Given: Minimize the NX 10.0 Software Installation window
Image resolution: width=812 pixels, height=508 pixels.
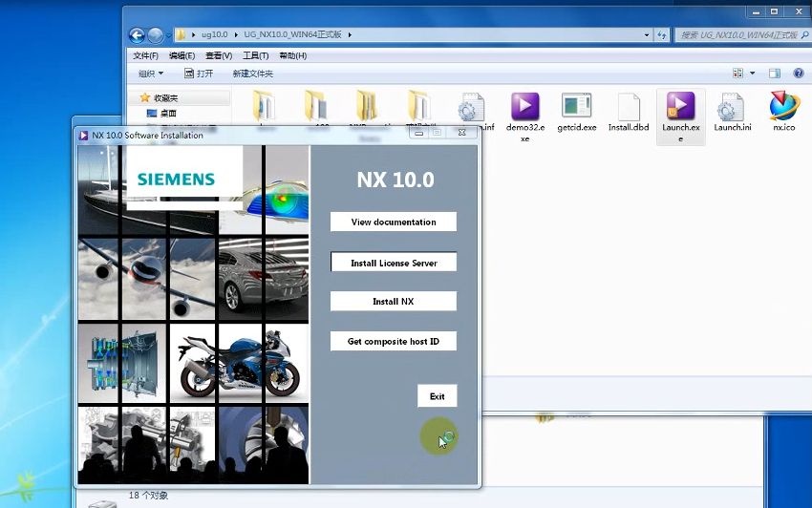Looking at the screenshot, I should [x=418, y=133].
